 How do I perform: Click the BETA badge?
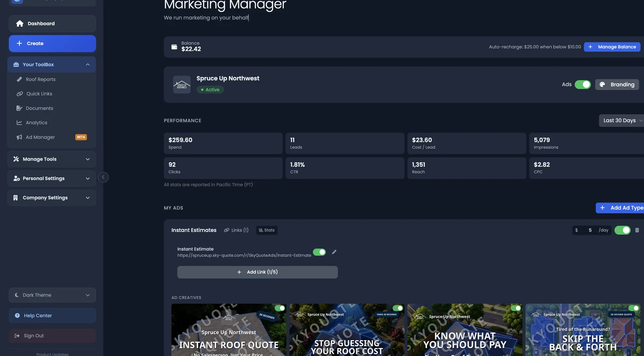tap(81, 137)
